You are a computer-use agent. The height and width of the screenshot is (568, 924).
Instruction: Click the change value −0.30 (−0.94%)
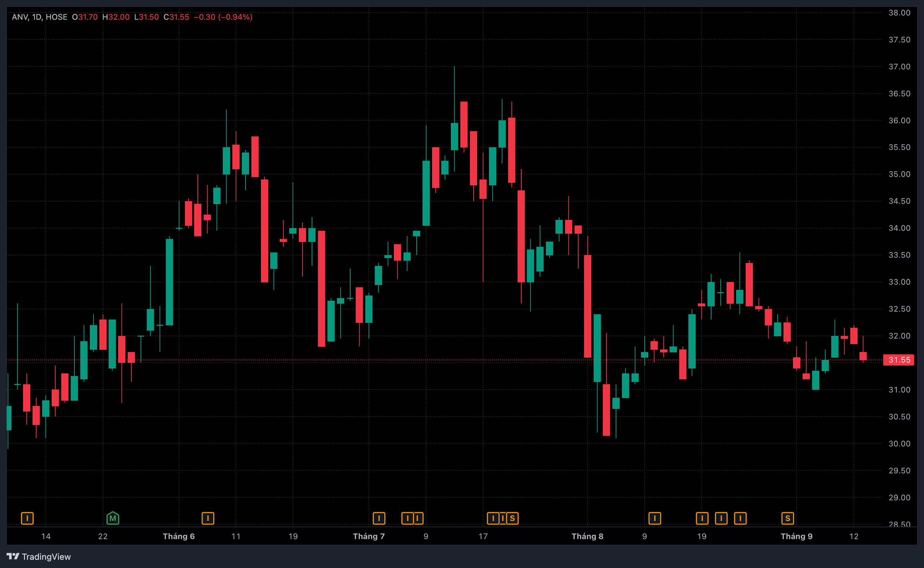coord(223,17)
